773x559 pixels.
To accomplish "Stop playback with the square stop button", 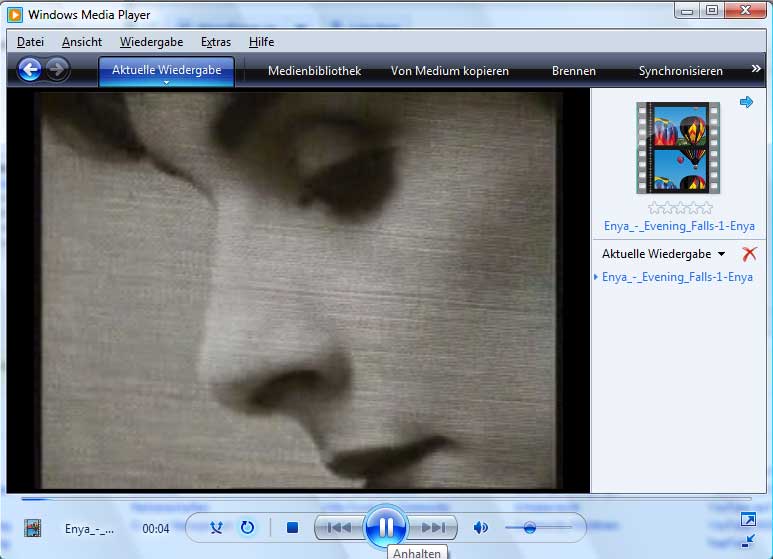I will click(292, 528).
